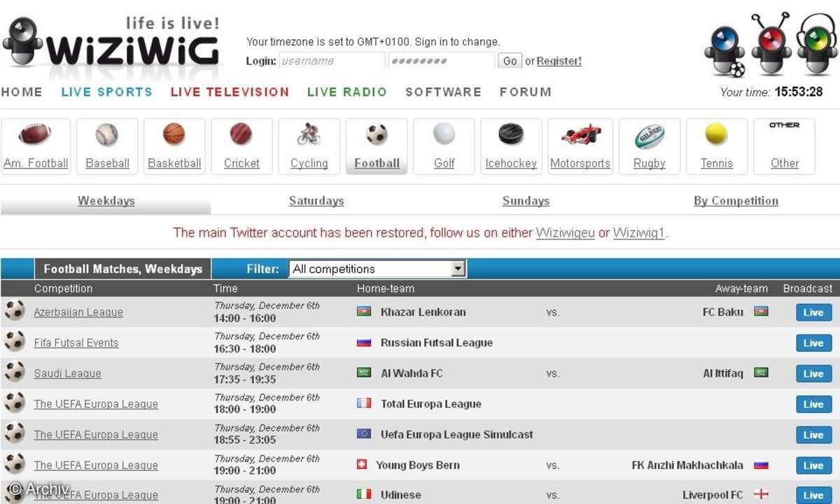Image resolution: width=840 pixels, height=504 pixels.
Task: Open the LIVE SPORTS menu
Action: click(x=106, y=92)
